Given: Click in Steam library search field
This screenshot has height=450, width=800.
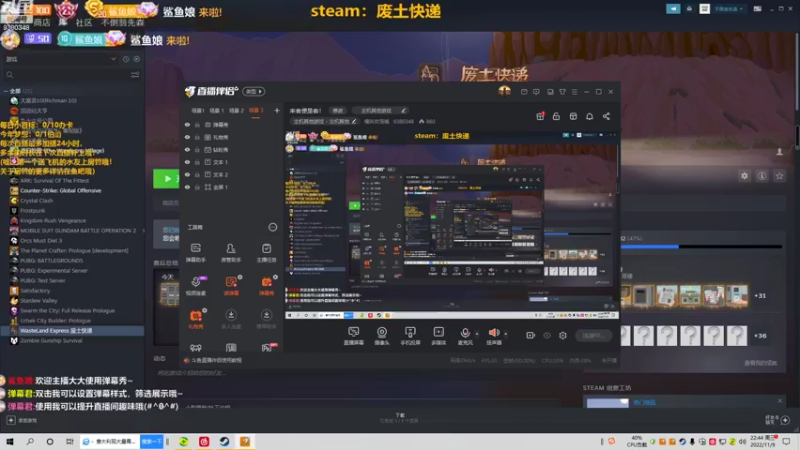Looking at the screenshot, I should coord(66,75).
